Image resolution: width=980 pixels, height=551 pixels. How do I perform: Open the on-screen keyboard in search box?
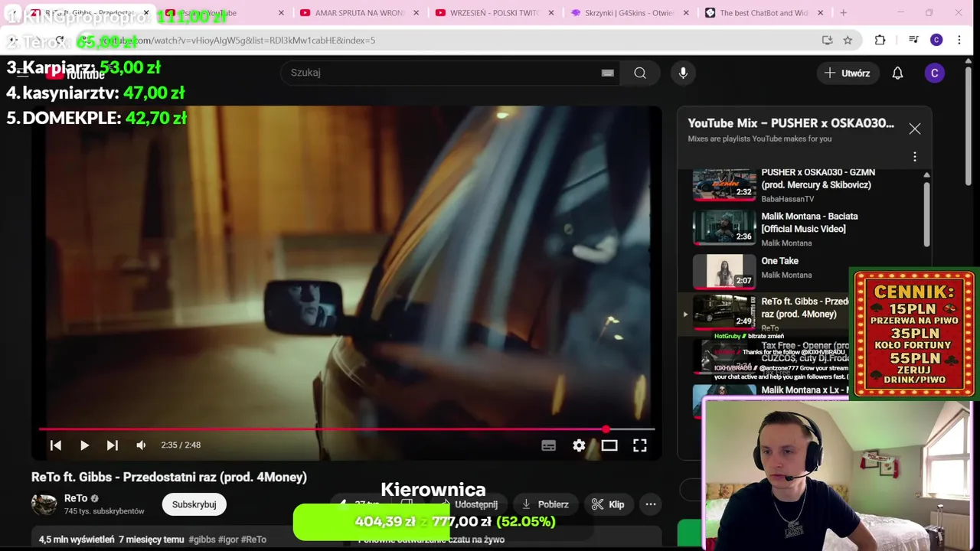pos(608,73)
